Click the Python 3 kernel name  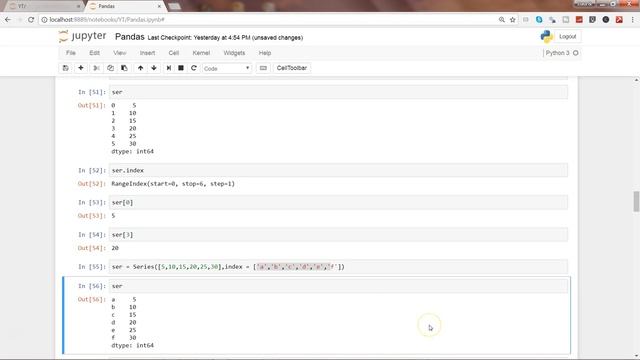coord(558,53)
